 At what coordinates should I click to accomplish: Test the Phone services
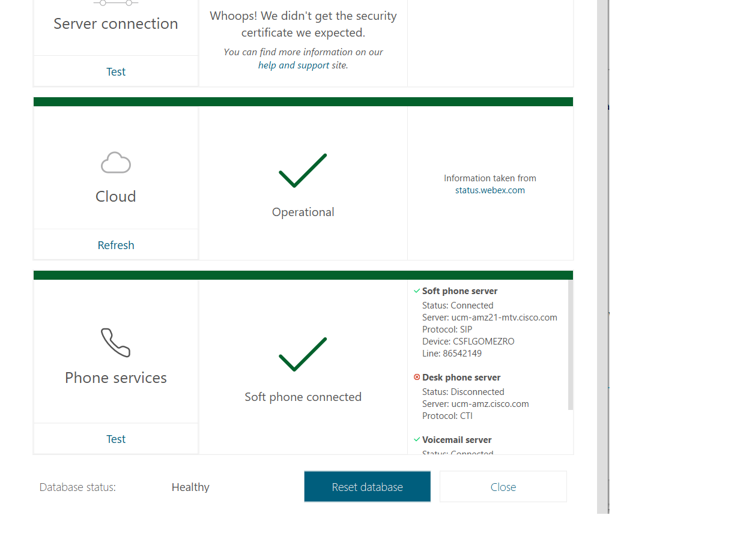coord(115,438)
